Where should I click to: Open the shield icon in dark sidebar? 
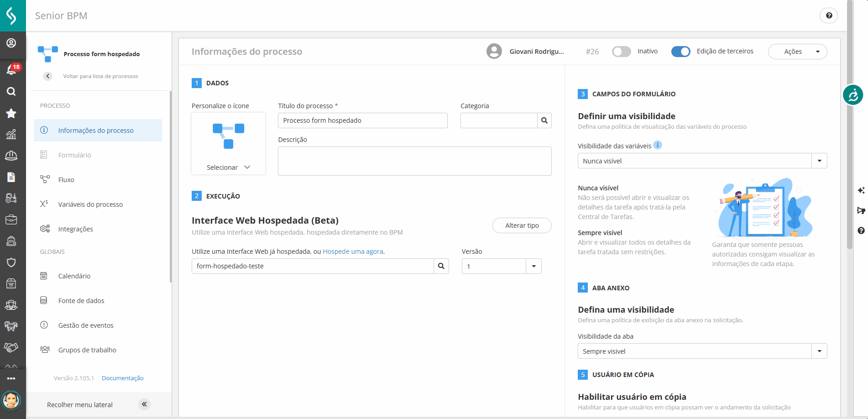(x=11, y=262)
